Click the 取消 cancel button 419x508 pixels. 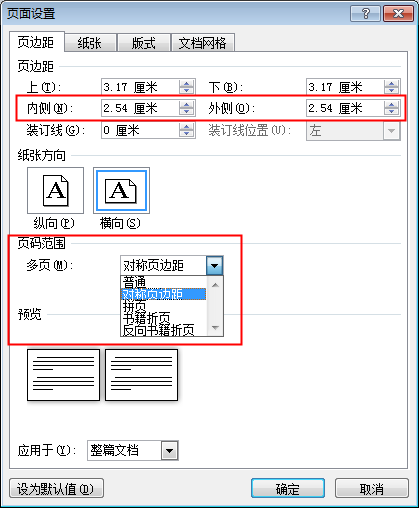372,489
